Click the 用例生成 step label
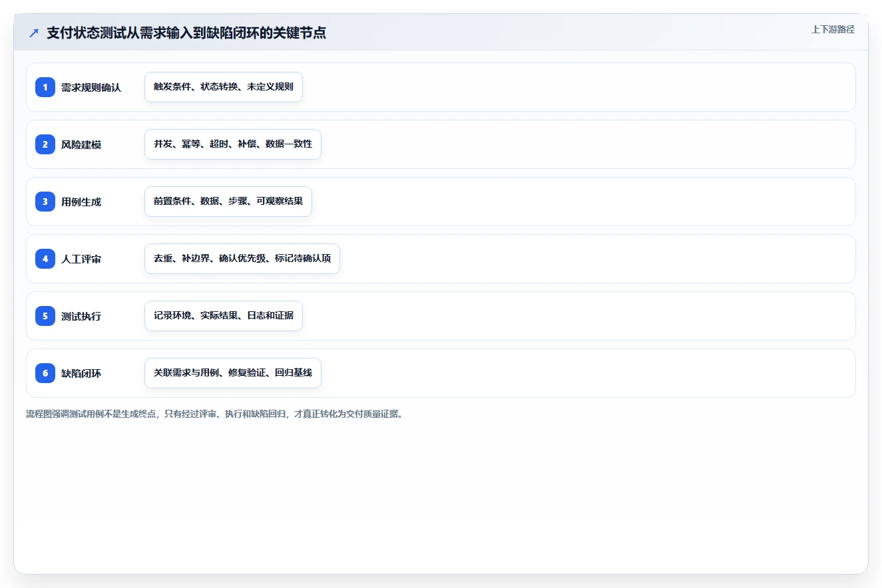882x588 pixels. (81, 202)
